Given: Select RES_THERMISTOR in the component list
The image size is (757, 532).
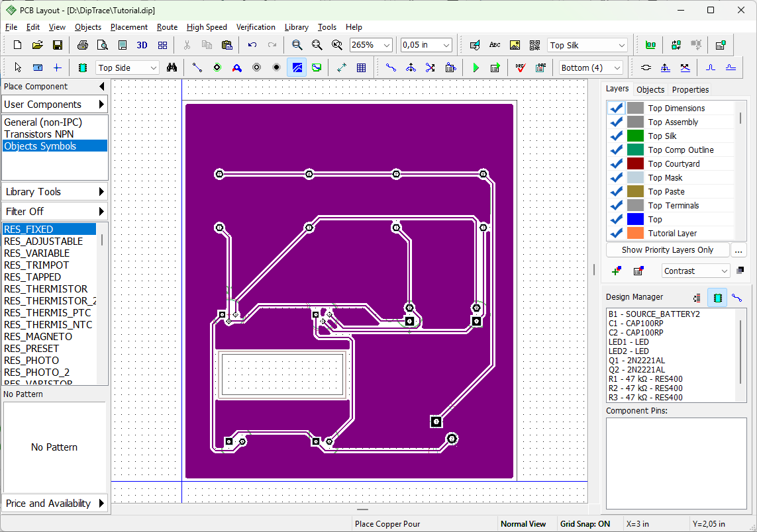Looking at the screenshot, I should pyautogui.click(x=49, y=289).
